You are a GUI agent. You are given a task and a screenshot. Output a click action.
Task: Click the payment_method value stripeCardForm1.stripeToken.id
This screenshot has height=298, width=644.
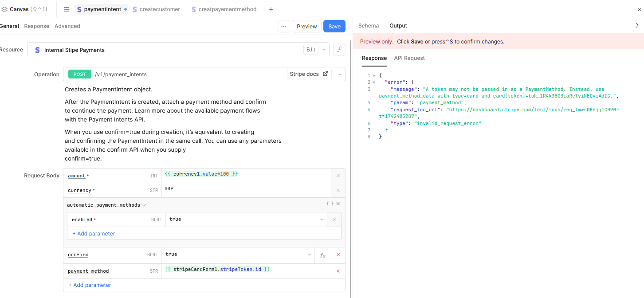tap(246, 271)
